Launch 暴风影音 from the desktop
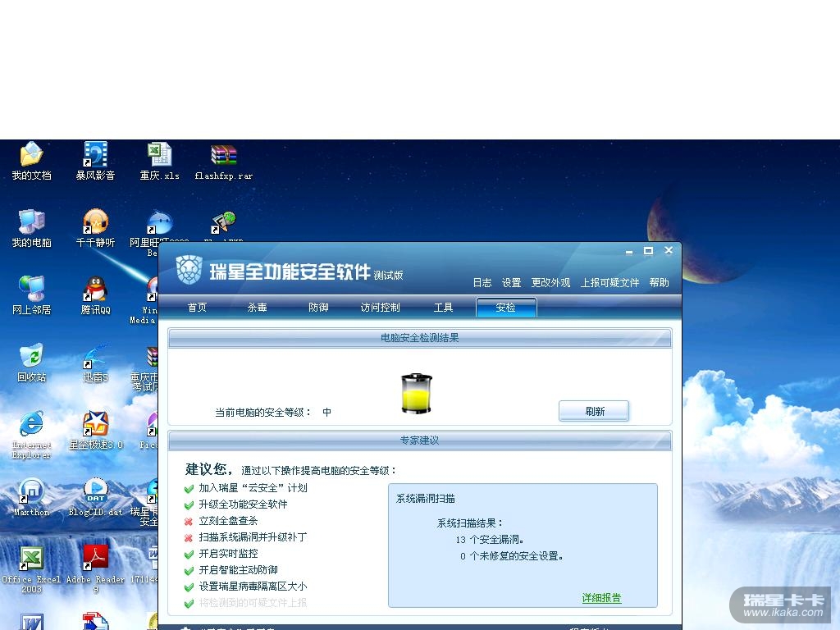840x630 pixels. (95, 161)
